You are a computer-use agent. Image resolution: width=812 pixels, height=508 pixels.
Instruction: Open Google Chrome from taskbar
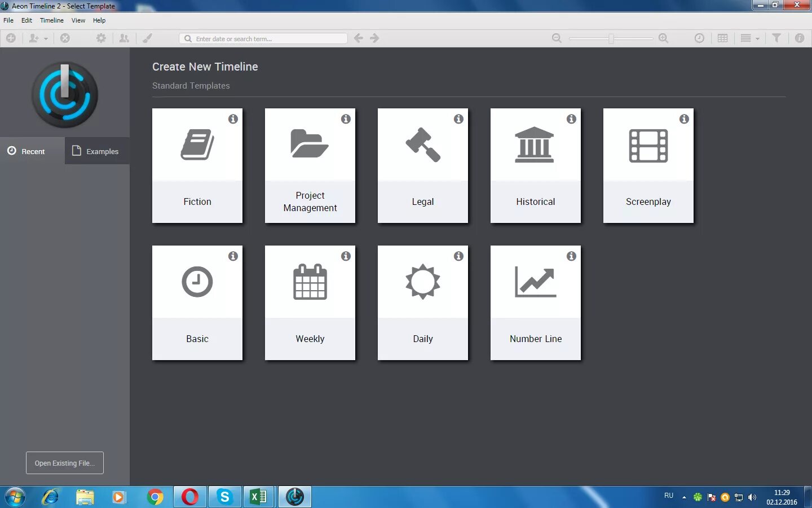pos(155,497)
